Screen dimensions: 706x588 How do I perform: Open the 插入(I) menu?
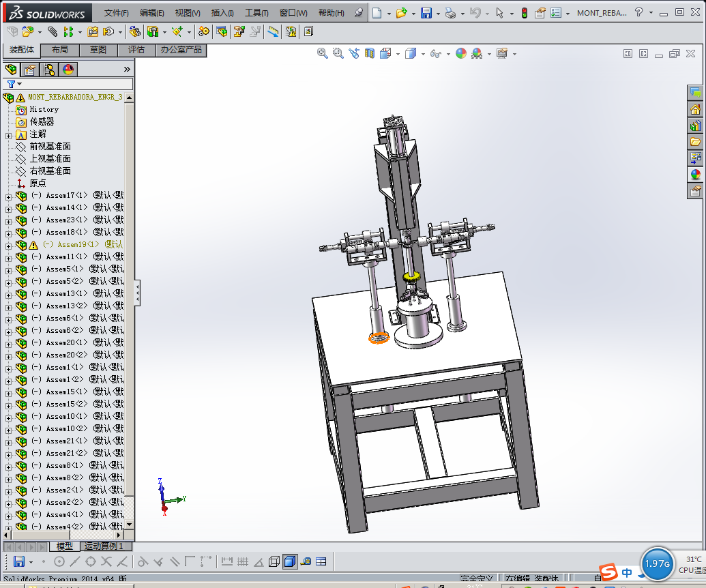point(222,13)
